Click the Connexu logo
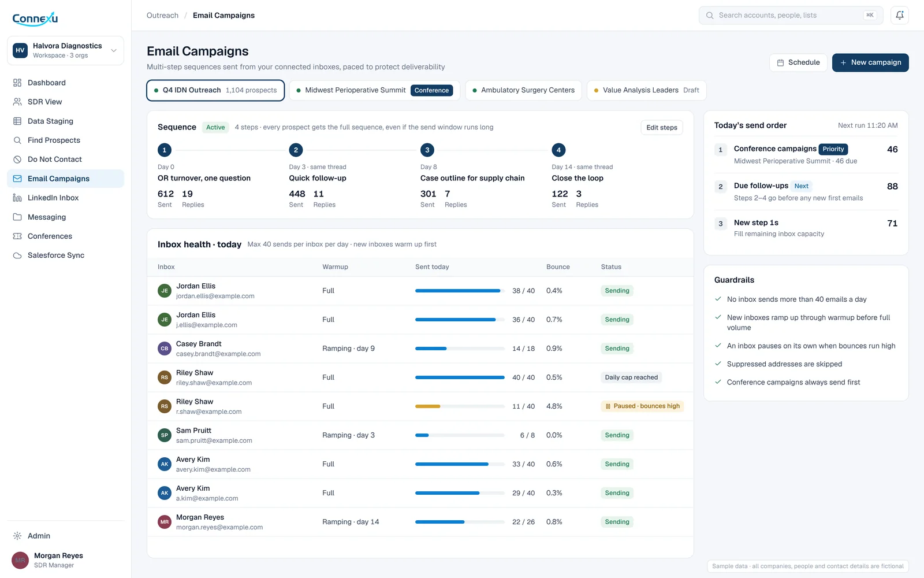Viewport: 924px width, 578px height. click(35, 18)
